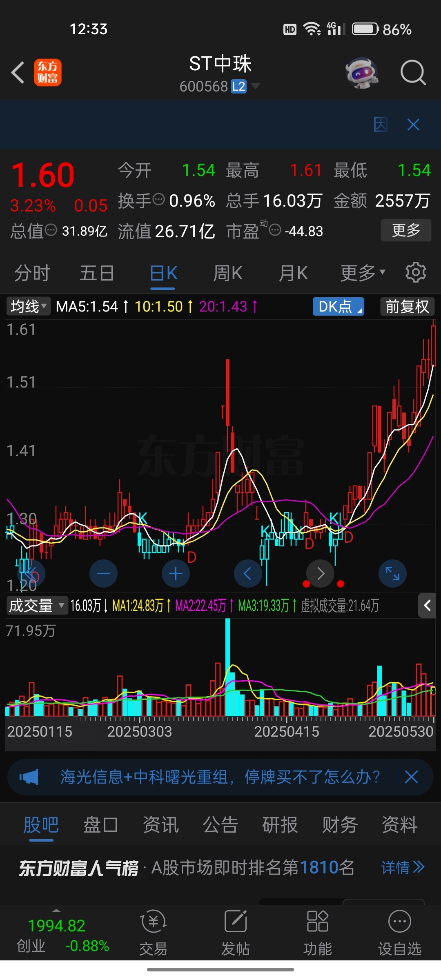Switch to 盘口 tab
Image resolution: width=441 pixels, height=980 pixels.
coord(100,825)
